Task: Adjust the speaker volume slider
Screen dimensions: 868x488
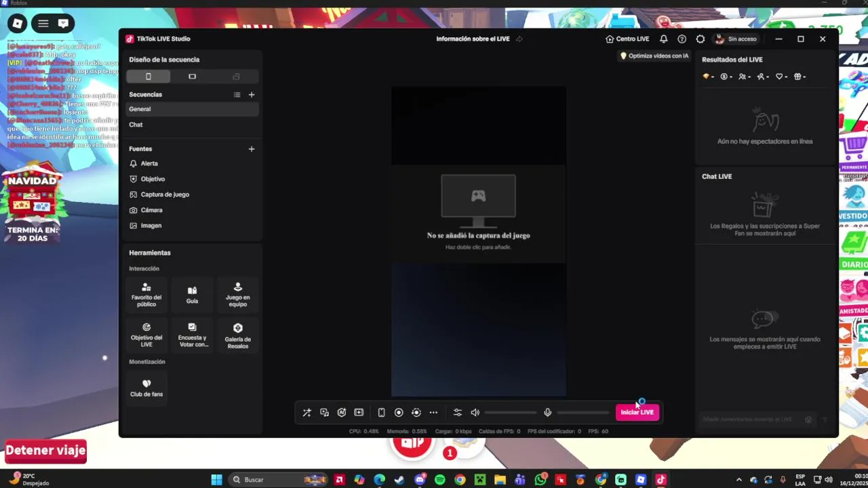Action: click(x=511, y=413)
